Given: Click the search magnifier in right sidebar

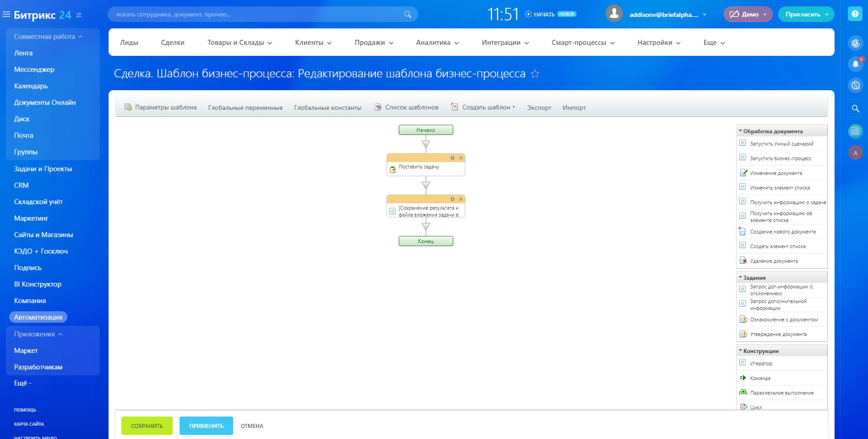Looking at the screenshot, I should [x=855, y=108].
